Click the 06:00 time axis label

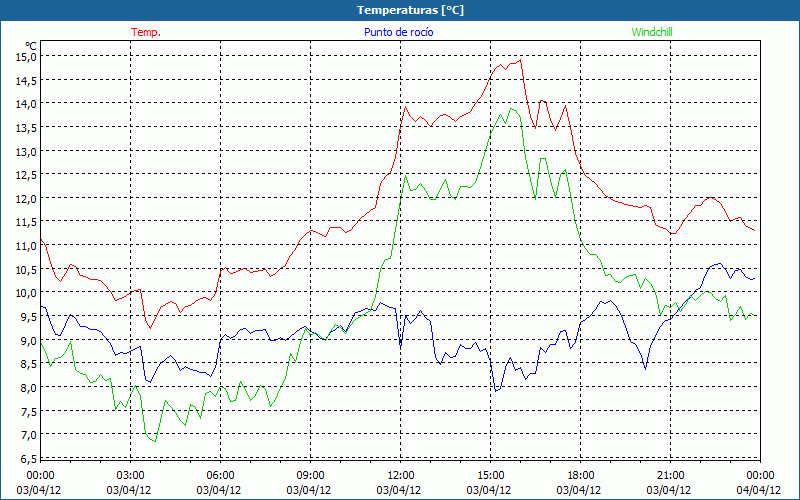point(220,476)
